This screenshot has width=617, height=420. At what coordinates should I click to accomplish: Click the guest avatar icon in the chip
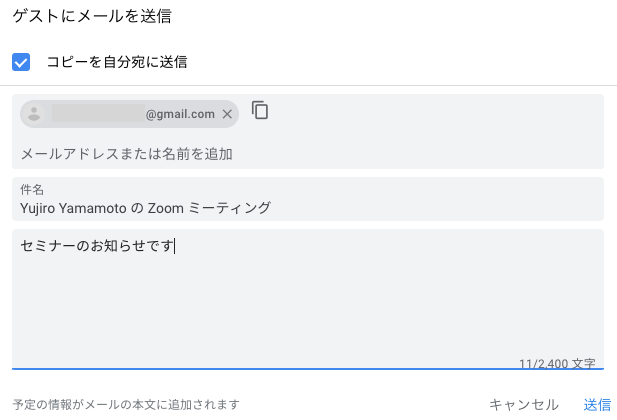34,114
